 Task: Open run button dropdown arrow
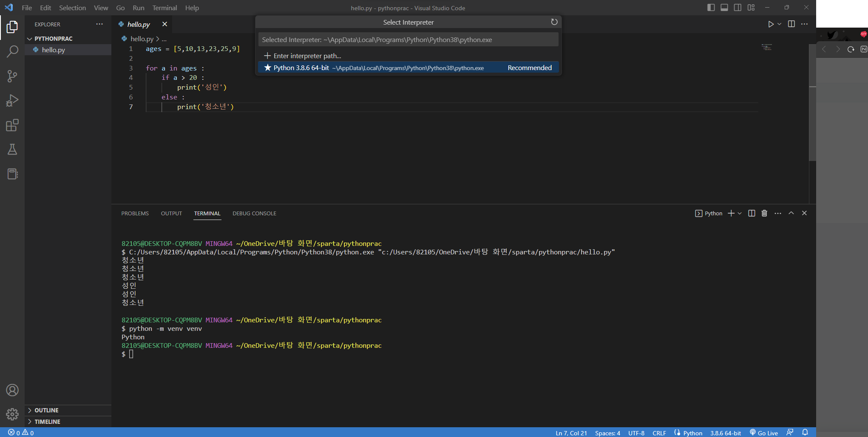(780, 24)
